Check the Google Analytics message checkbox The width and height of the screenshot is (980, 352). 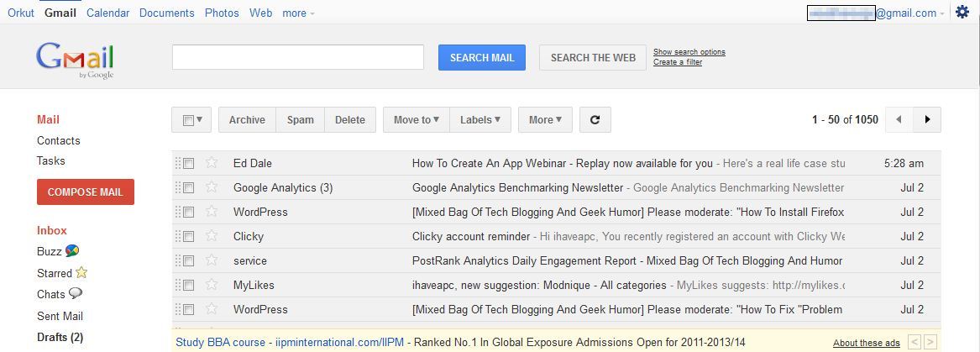point(189,188)
